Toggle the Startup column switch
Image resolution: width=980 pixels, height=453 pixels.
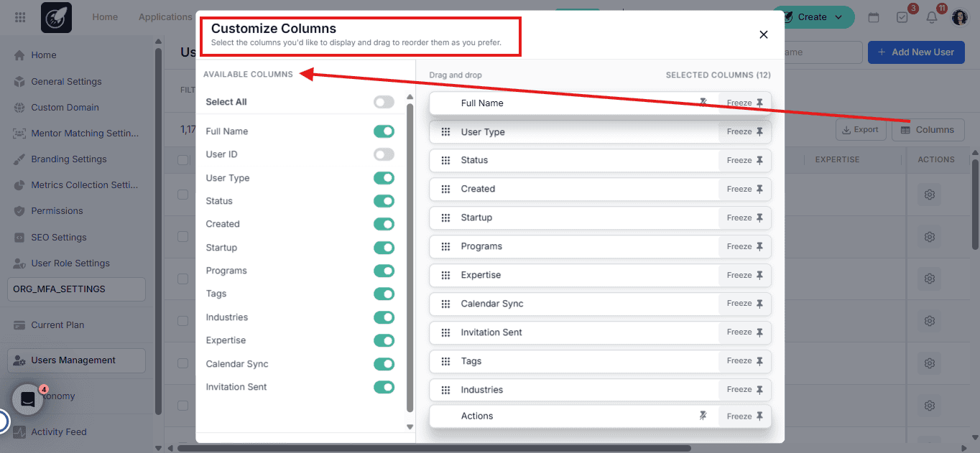pyautogui.click(x=384, y=248)
